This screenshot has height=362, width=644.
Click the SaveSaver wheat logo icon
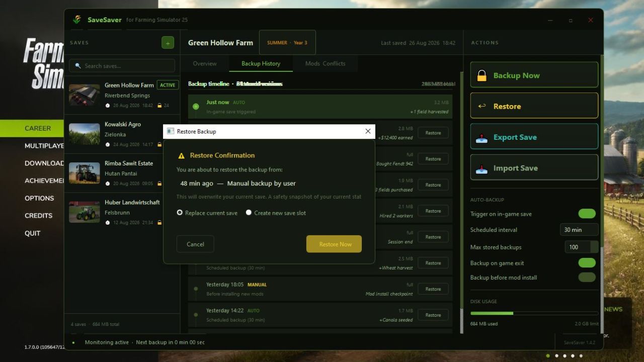click(77, 20)
